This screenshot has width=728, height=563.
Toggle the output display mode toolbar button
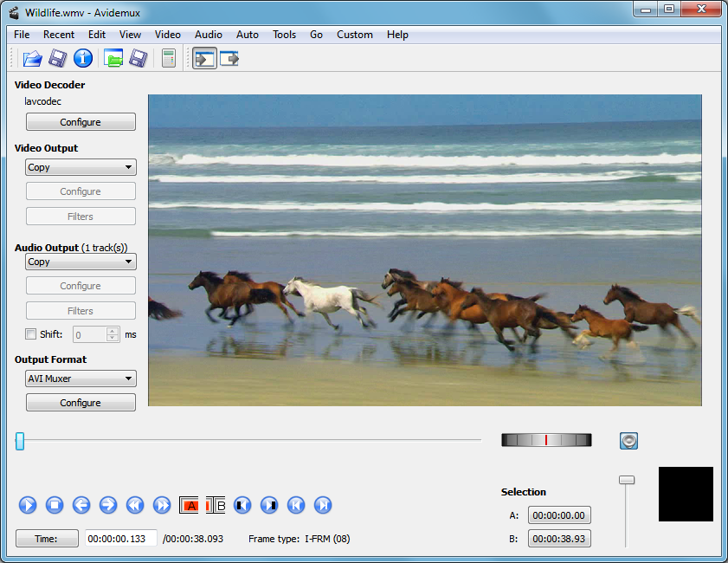[x=229, y=59]
